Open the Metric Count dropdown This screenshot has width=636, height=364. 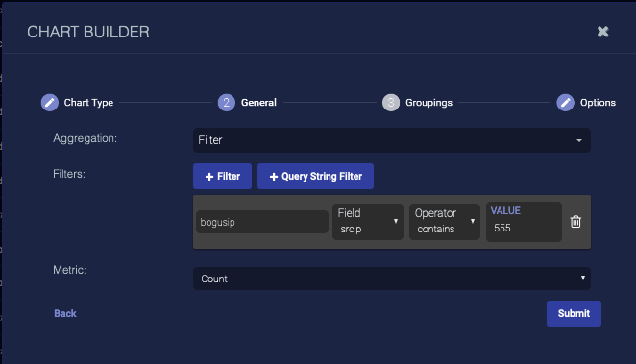pyautogui.click(x=392, y=279)
